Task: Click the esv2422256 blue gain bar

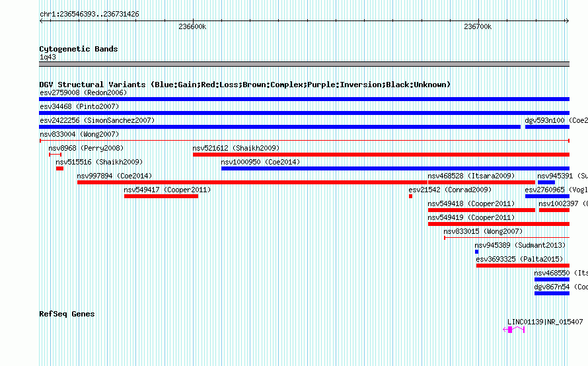Action: 279,127
